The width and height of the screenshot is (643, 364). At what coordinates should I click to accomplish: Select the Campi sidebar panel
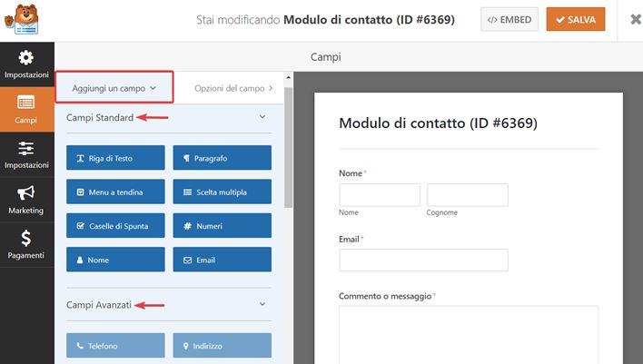26,110
